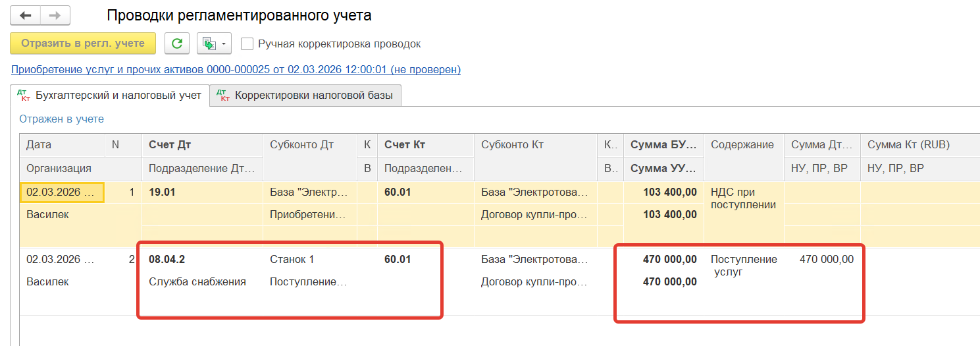Viewport: 980px width, 346px height.
Task: Click the 'N' column header
Action: pos(123,145)
